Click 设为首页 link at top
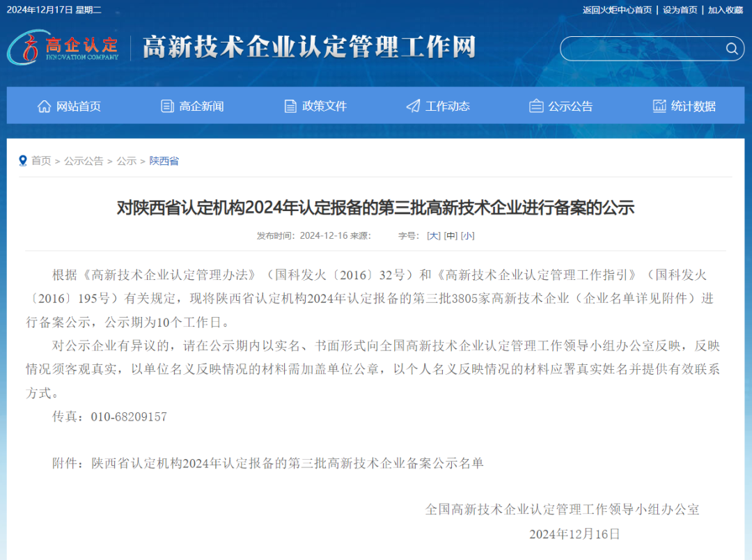Image resolution: width=752 pixels, height=560 pixels. [x=680, y=10]
